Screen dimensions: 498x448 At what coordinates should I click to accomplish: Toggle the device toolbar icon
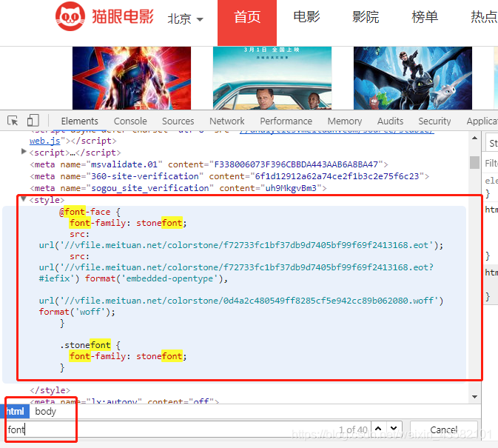pyautogui.click(x=33, y=121)
